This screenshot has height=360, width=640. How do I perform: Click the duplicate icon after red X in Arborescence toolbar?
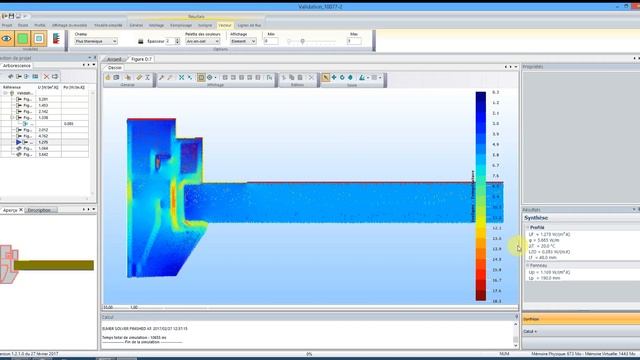point(55,77)
